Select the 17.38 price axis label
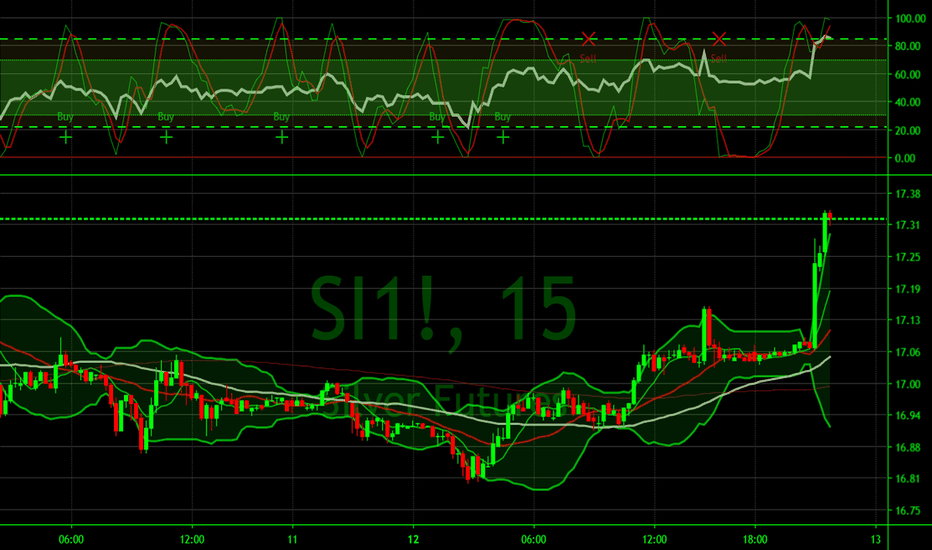 pos(908,194)
